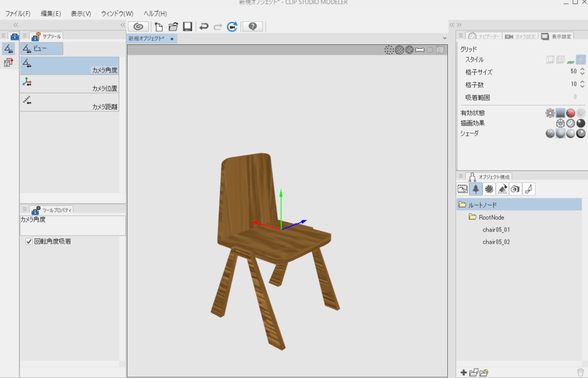588x378 pixels.
Task: Toggle the 回転角度吸着 checkbox
Action: click(29, 241)
